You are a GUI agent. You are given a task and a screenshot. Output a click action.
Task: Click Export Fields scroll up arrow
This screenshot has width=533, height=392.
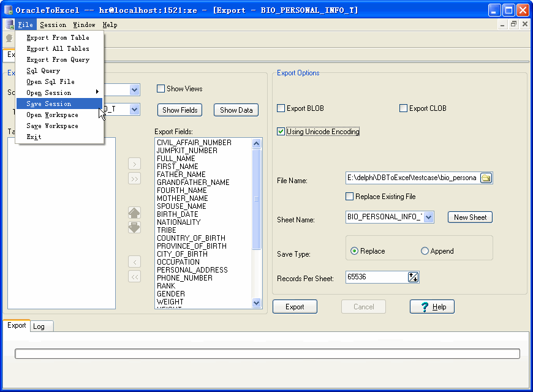257,143
